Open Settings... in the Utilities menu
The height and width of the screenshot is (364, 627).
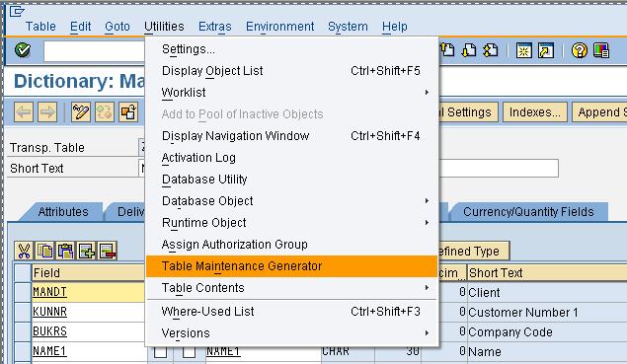(292, 49)
